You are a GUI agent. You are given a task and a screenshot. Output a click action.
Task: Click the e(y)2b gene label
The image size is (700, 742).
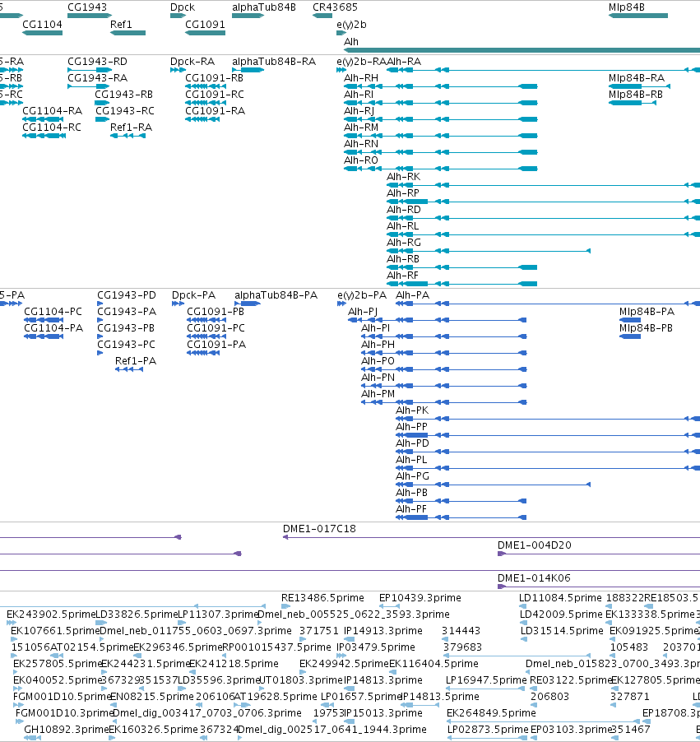click(x=351, y=25)
